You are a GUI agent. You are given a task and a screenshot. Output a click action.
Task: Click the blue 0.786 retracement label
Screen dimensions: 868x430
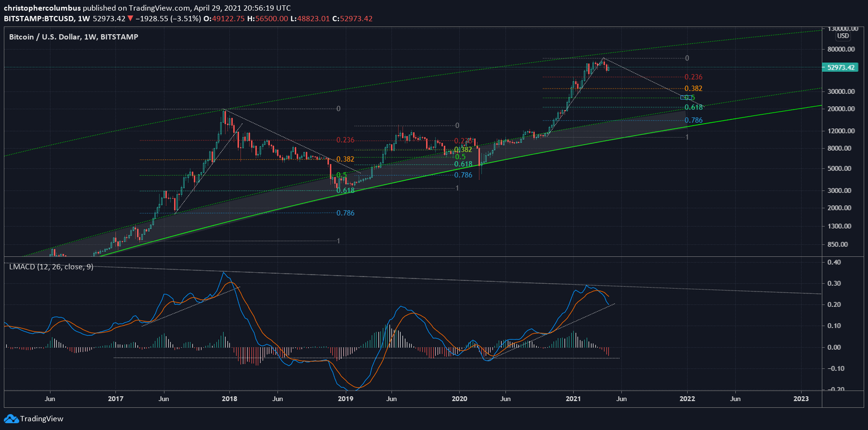(693, 120)
